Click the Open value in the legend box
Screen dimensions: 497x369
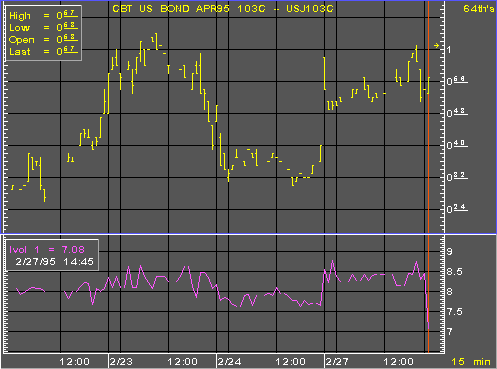[67, 39]
